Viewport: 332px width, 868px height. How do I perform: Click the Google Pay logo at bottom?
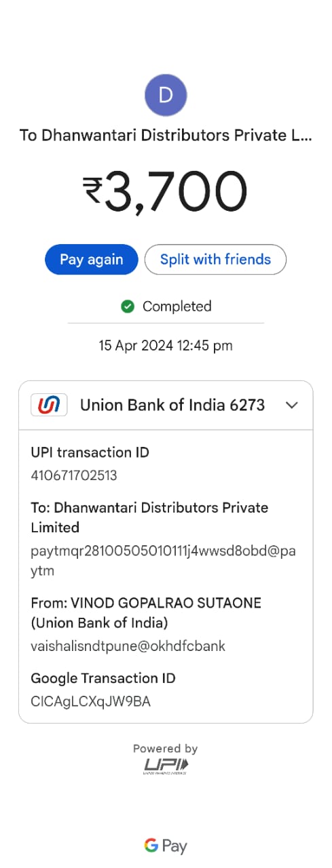(166, 846)
